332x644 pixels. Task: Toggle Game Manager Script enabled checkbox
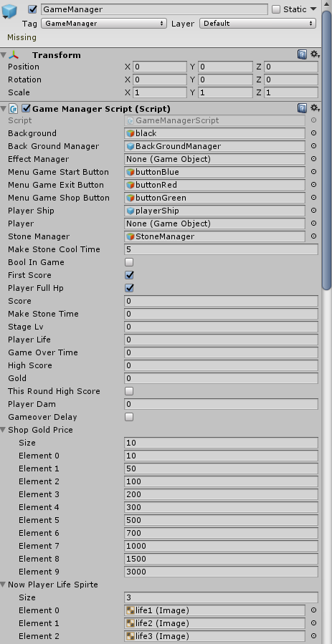pyautogui.click(x=27, y=108)
